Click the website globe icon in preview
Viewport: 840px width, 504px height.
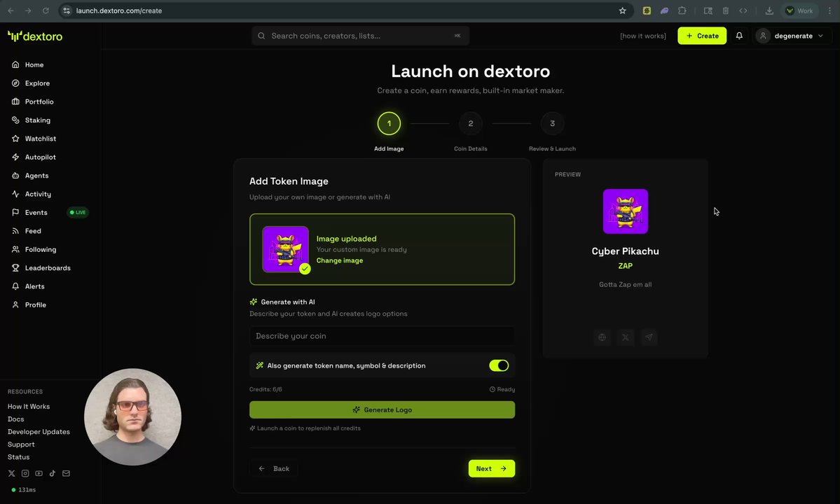click(602, 337)
